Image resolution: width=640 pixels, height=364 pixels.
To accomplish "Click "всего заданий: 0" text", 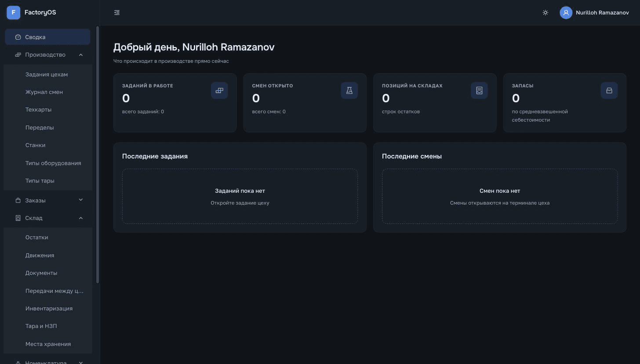I will pyautogui.click(x=143, y=112).
